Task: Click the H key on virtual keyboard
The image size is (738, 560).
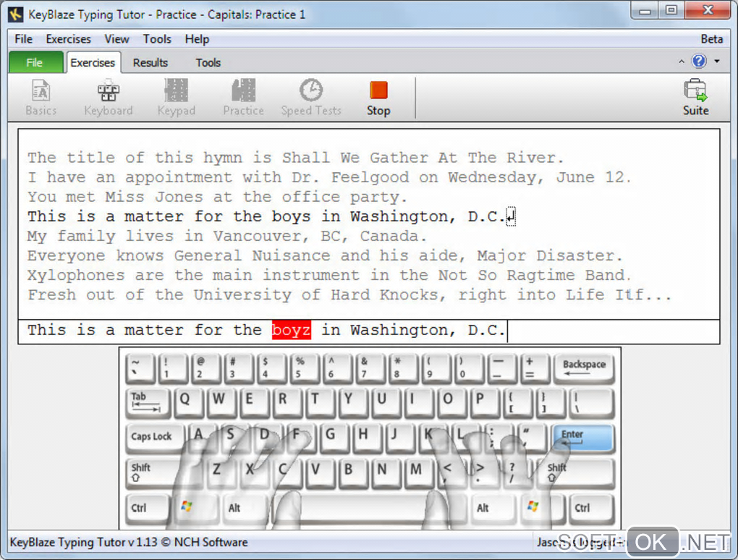Action: pos(368,438)
